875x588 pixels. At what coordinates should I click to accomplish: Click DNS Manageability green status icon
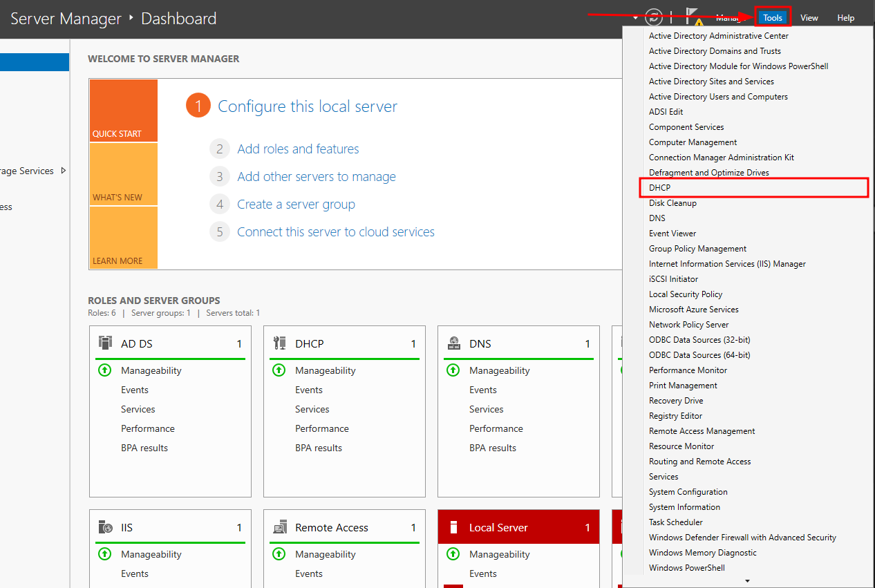tap(453, 370)
